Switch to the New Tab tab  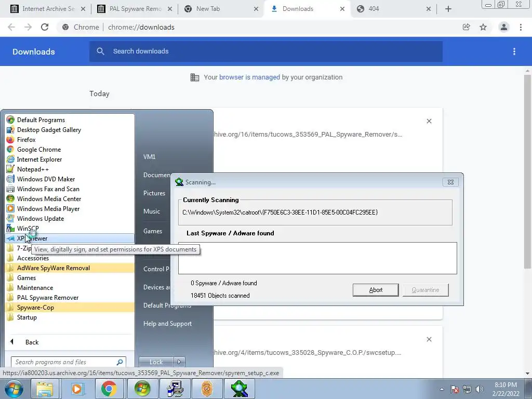click(x=221, y=9)
